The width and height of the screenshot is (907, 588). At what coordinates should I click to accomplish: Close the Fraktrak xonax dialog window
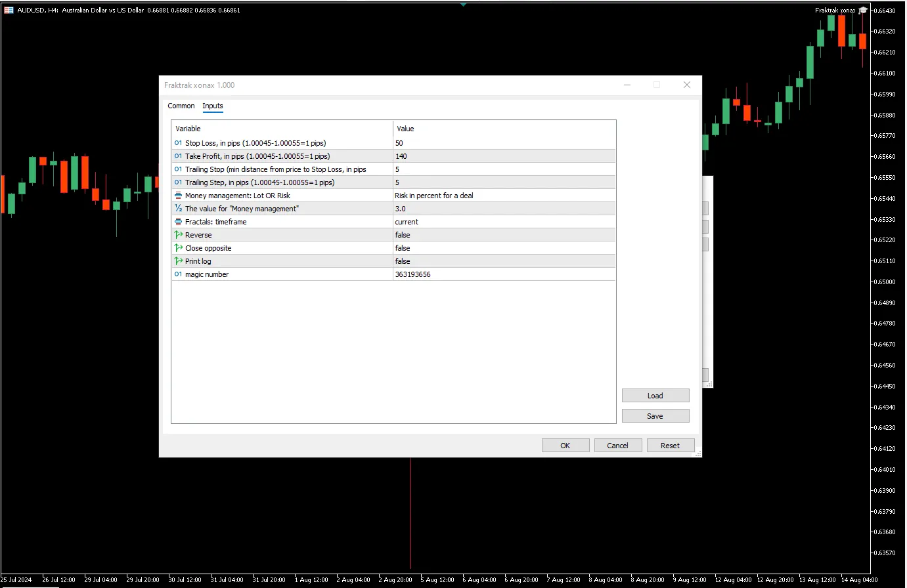tap(687, 85)
